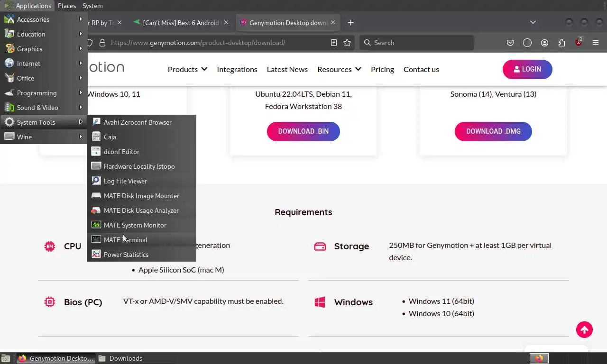607x364 pixels.
Task: Open the System menu in panel
Action: 92,6
